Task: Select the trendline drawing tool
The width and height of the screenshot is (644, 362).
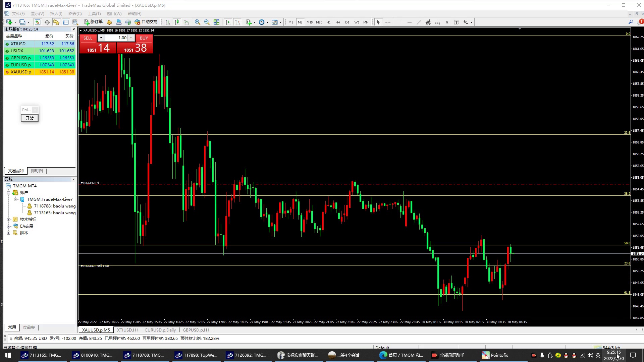Action: [x=419, y=22]
